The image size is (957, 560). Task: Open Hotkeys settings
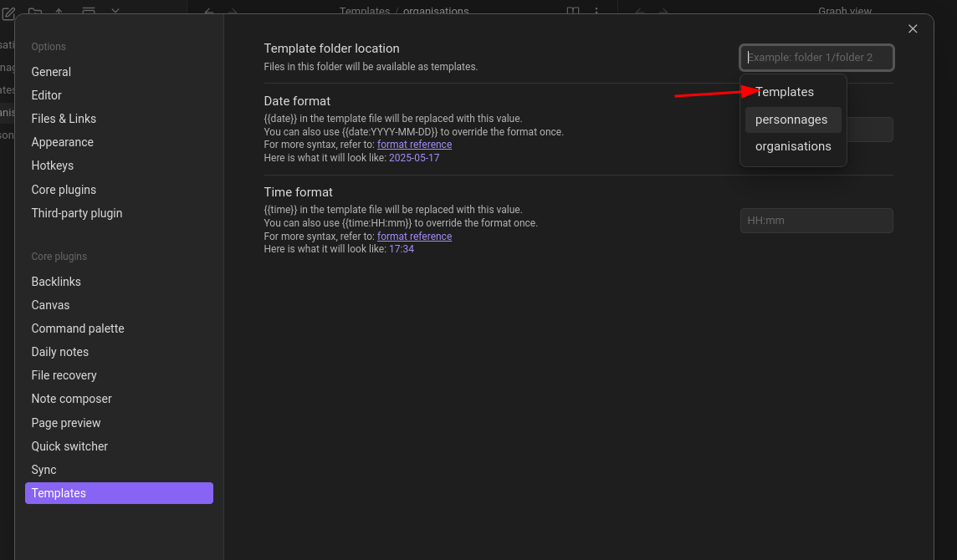point(53,165)
